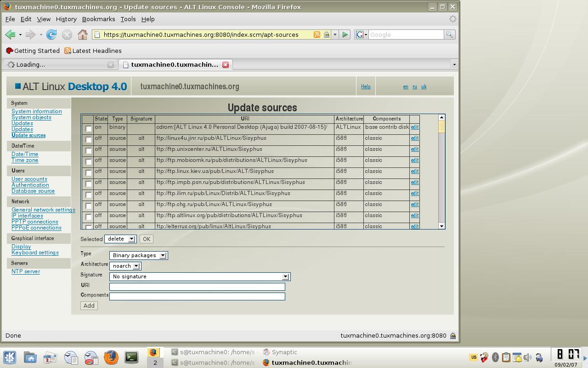Screen dimensions: 588x368
Task: Open the Bookmarks menu
Action: click(x=98, y=19)
